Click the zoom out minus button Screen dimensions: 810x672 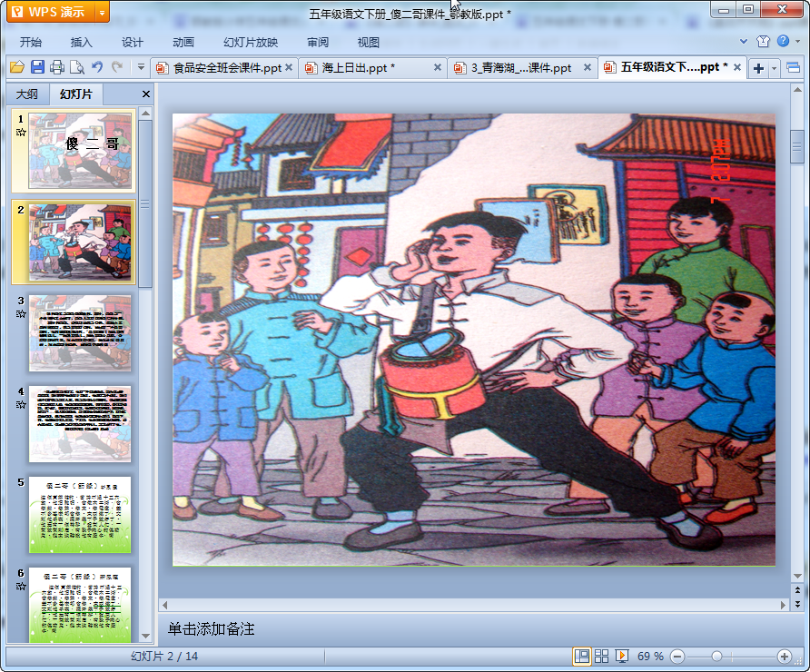pyautogui.click(x=677, y=657)
